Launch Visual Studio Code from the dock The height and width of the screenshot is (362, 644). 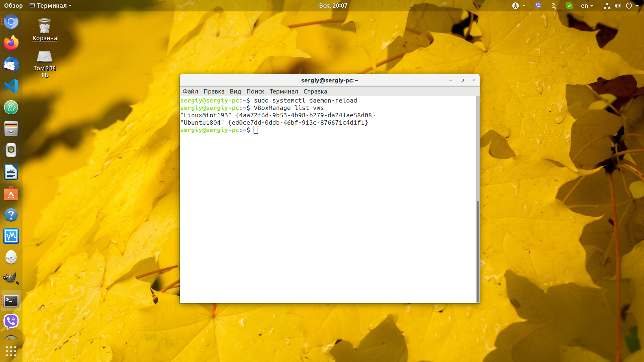tap(11, 86)
